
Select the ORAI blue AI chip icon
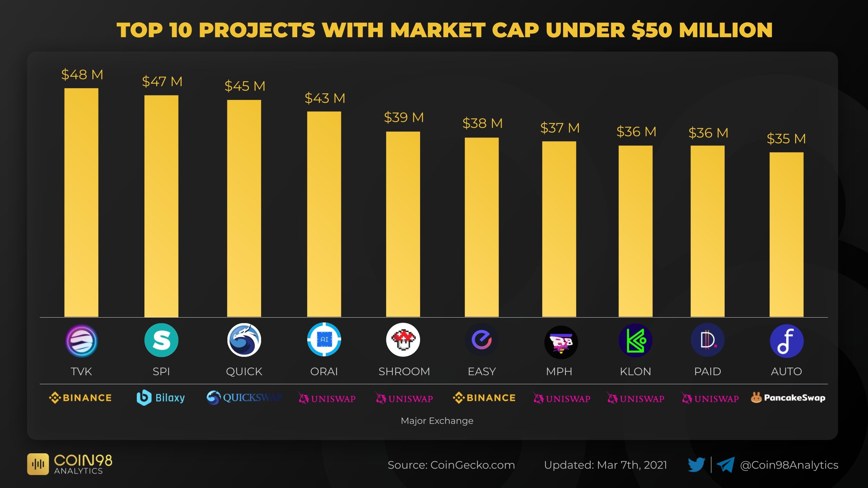click(x=324, y=339)
